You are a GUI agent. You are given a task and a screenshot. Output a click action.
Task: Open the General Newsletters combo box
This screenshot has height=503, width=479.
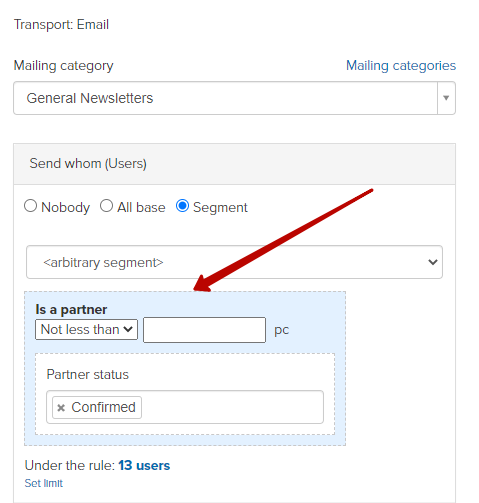click(234, 98)
